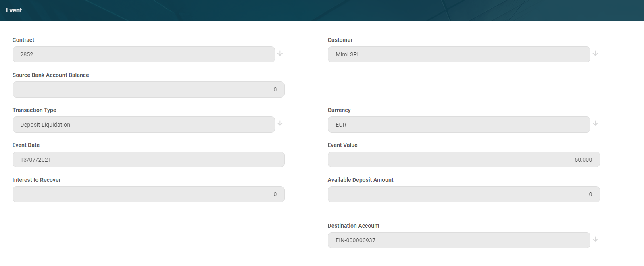Click the arrow icon beside the Customer field
The image size is (644, 266).
(x=595, y=54)
